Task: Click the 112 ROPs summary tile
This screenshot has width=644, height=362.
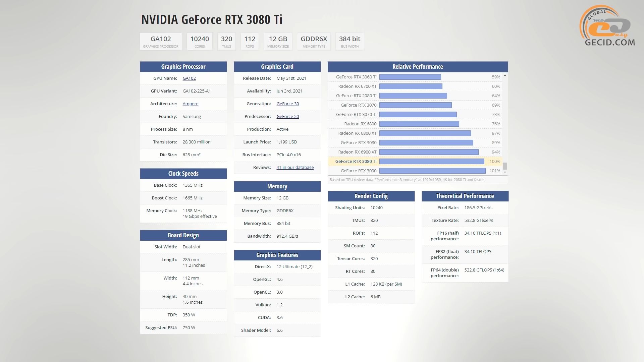Action: click(250, 42)
